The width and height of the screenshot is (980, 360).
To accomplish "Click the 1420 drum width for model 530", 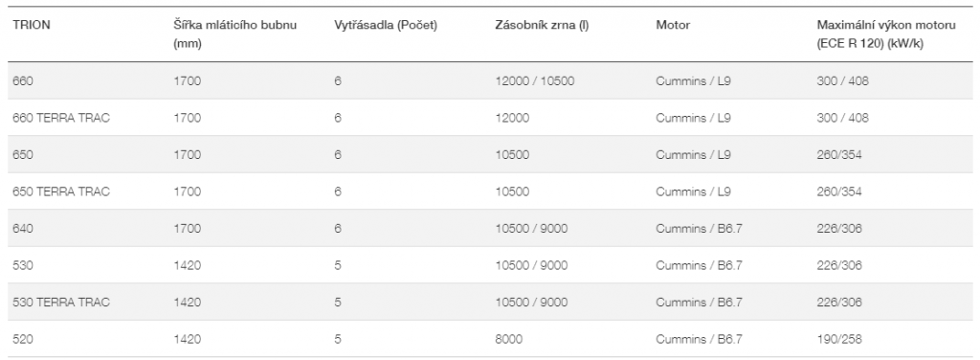I will [187, 265].
